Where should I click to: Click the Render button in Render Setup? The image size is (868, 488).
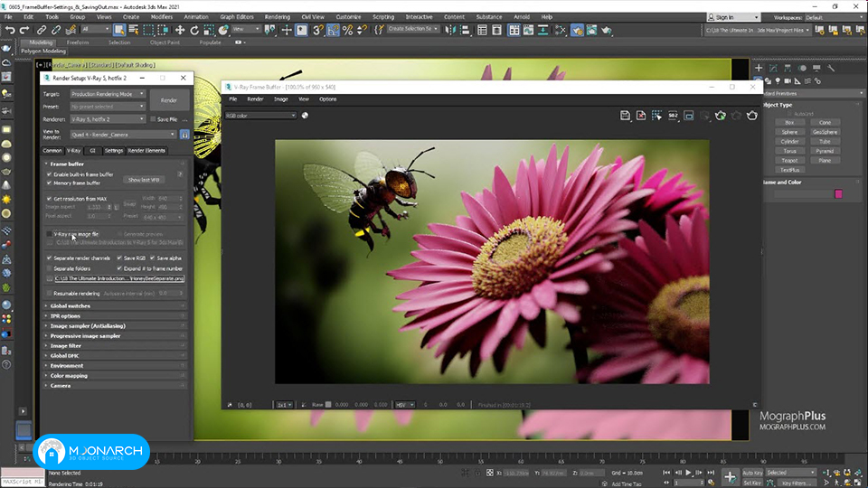pyautogui.click(x=169, y=100)
